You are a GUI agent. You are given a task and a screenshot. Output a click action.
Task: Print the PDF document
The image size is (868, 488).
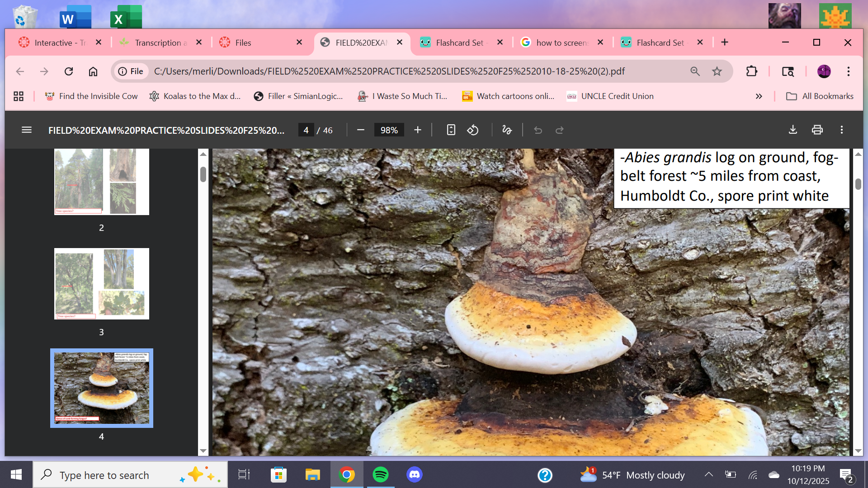point(817,130)
